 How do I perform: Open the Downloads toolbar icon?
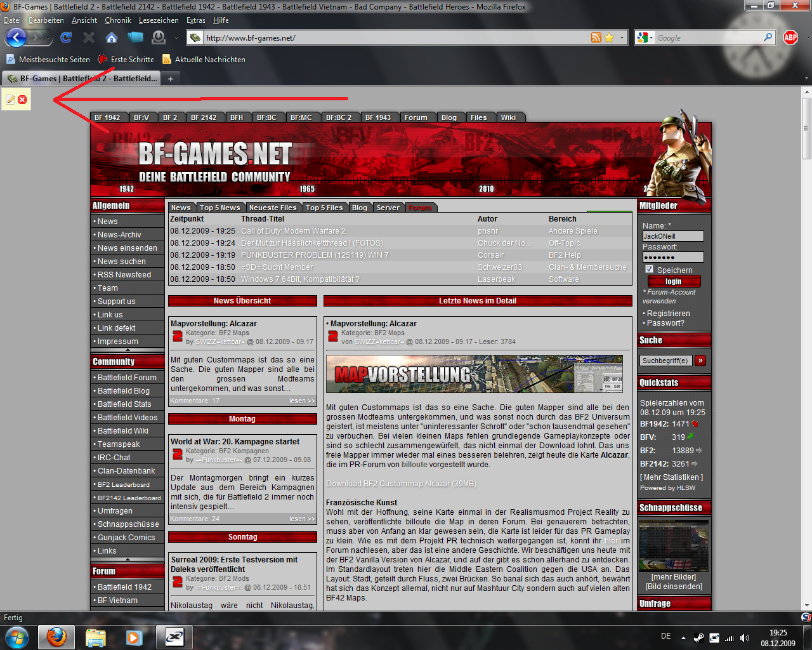click(x=159, y=37)
